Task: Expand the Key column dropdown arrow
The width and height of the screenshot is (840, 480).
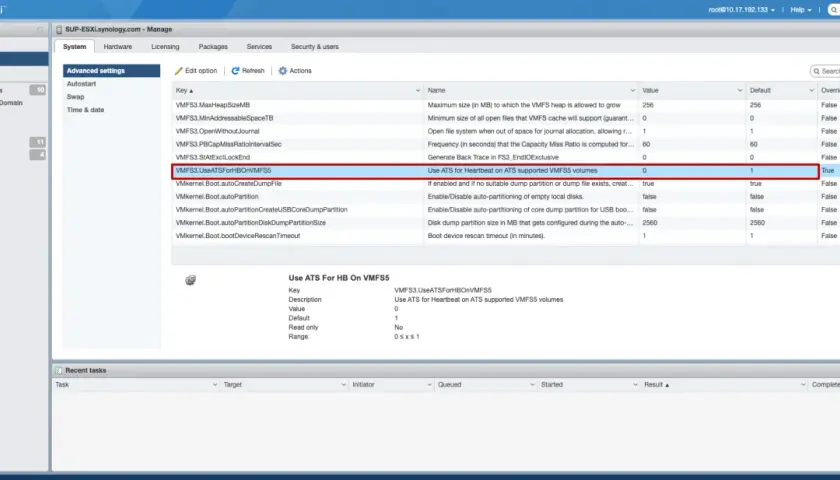Action: click(x=418, y=91)
